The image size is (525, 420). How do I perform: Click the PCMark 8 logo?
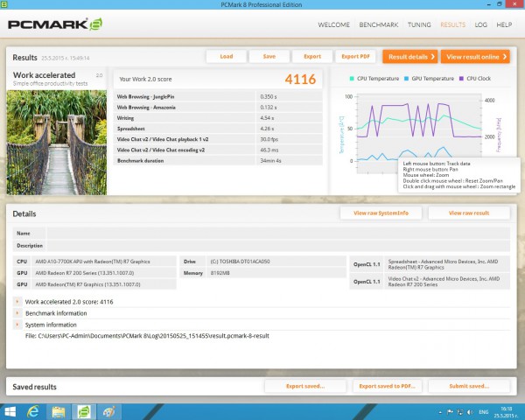55,24
